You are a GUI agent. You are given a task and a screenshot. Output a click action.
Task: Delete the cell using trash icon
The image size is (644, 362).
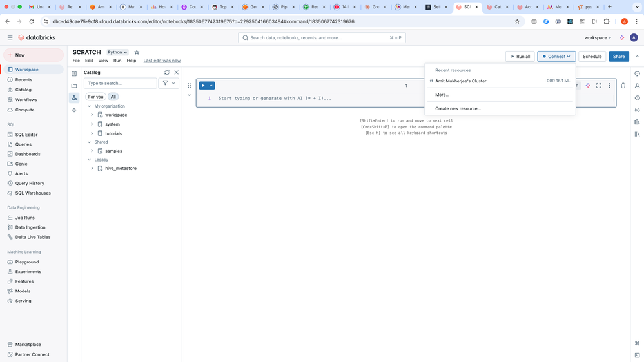tap(623, 86)
